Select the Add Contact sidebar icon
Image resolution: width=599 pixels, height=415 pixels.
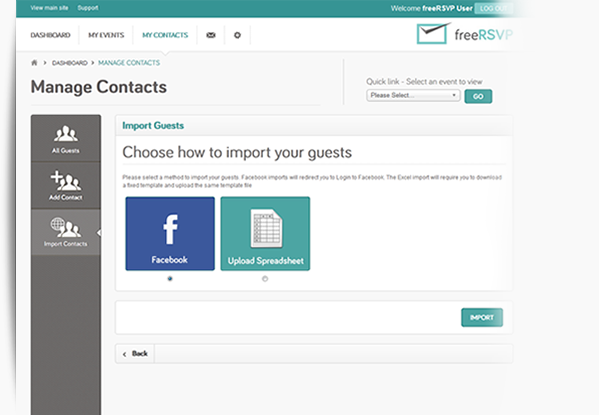pyautogui.click(x=66, y=185)
